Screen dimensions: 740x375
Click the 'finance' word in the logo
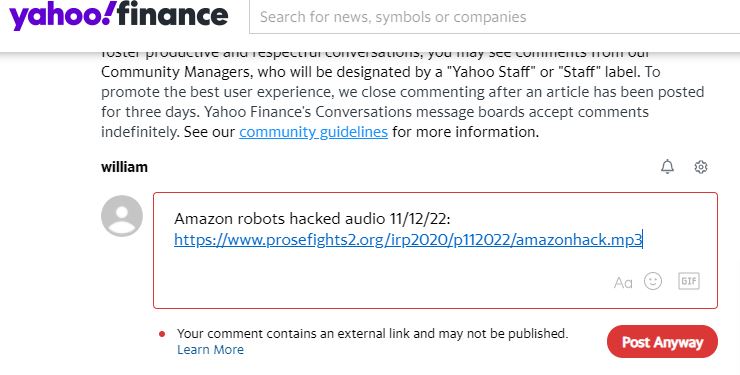173,15
